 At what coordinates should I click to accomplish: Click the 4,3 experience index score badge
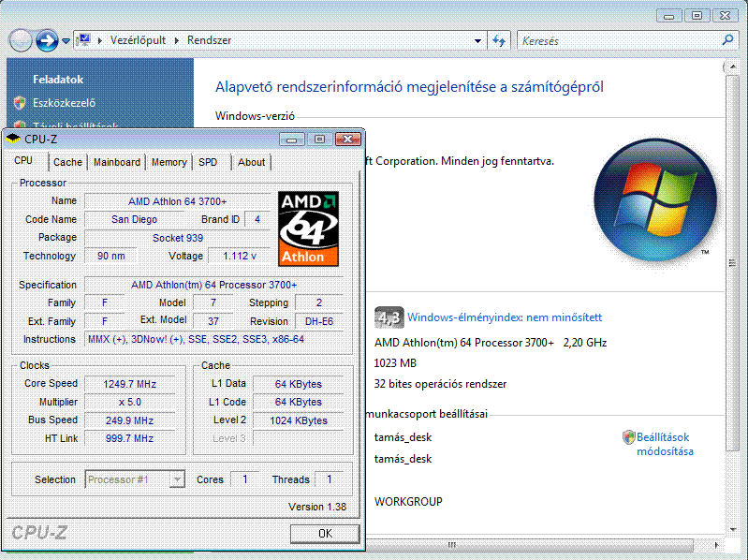click(389, 317)
